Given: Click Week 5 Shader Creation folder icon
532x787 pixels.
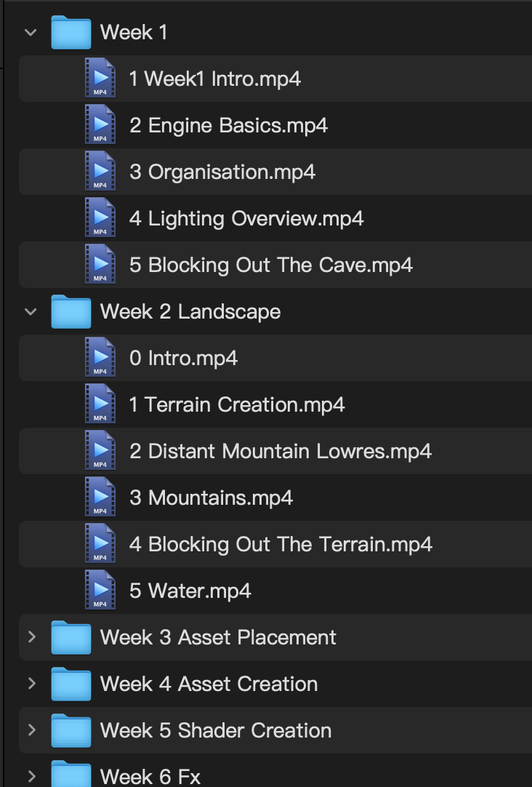Looking at the screenshot, I should pyautogui.click(x=70, y=731).
